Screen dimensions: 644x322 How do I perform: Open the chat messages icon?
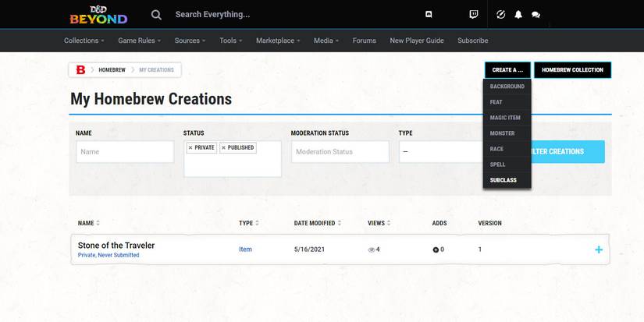[x=535, y=15]
